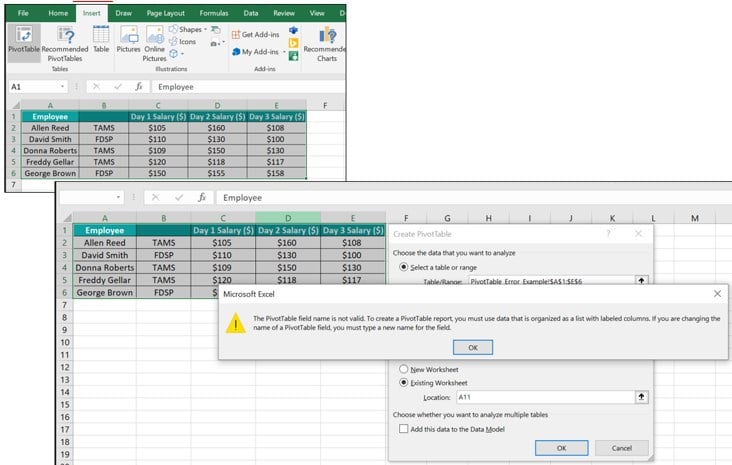This screenshot has height=465, width=732.
Task: Click the select-all corner in the lower sheet
Action: click(x=67, y=218)
